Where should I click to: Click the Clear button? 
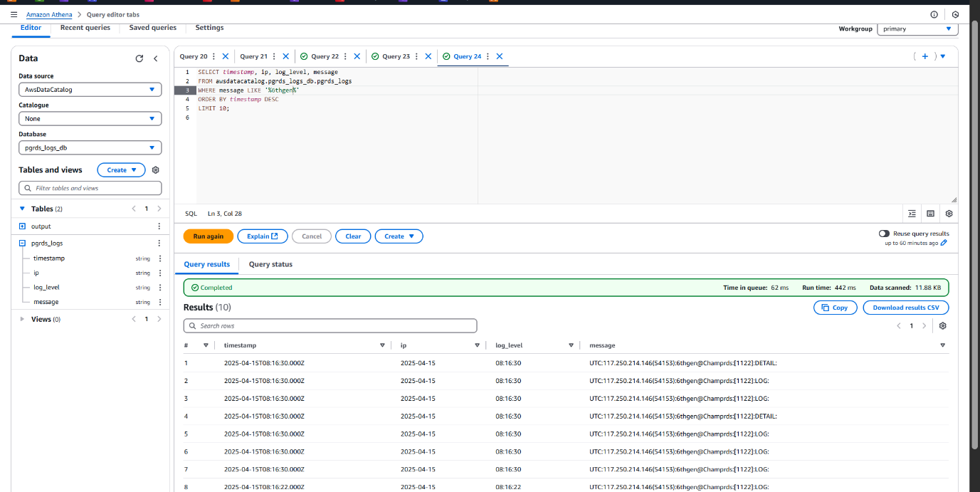click(353, 236)
